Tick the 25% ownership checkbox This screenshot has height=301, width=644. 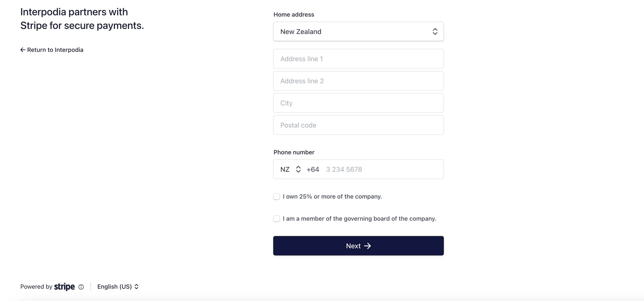coord(277,196)
